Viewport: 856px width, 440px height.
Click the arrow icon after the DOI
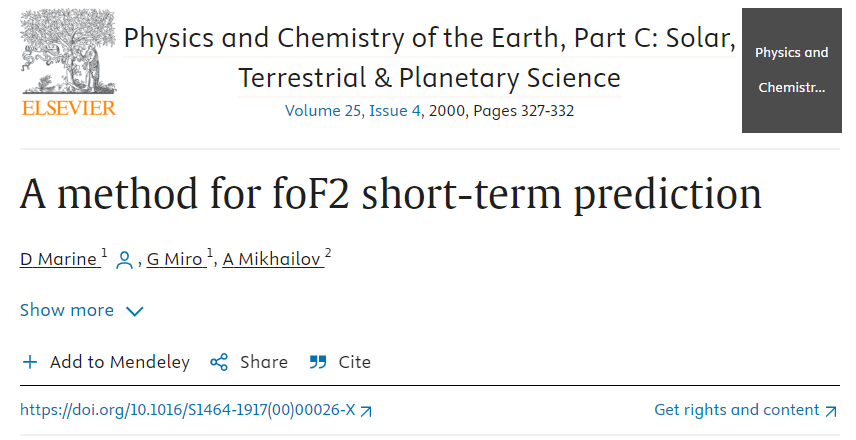tap(366, 411)
